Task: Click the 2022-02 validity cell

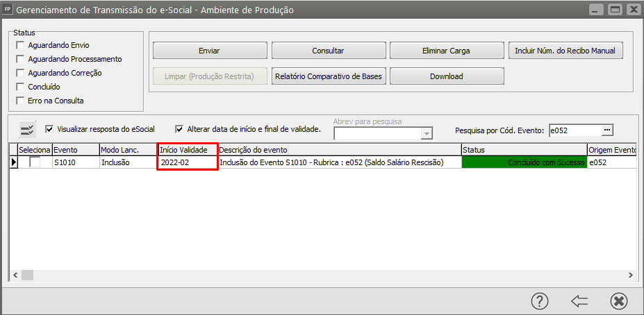Action: (x=188, y=162)
